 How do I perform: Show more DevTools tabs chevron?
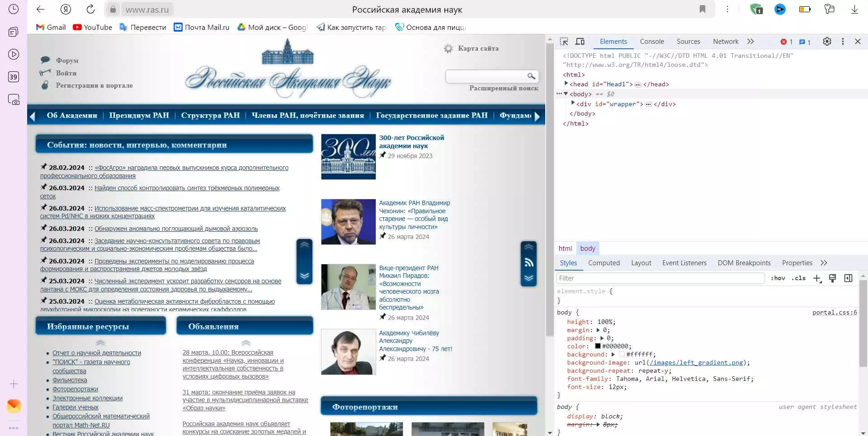pos(750,42)
